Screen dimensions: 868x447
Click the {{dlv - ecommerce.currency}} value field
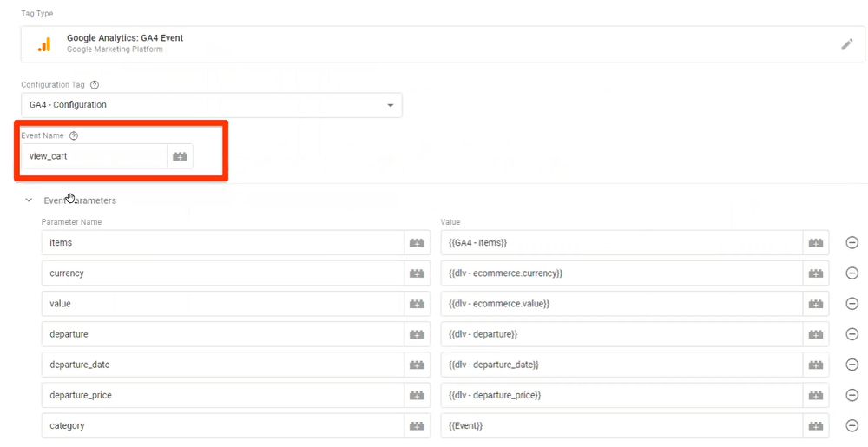622,273
